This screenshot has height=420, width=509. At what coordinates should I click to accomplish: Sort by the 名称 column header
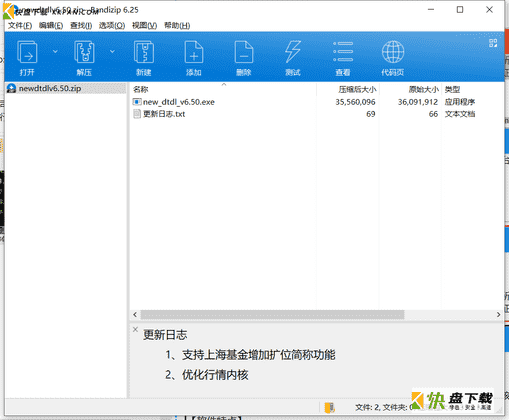224,89
